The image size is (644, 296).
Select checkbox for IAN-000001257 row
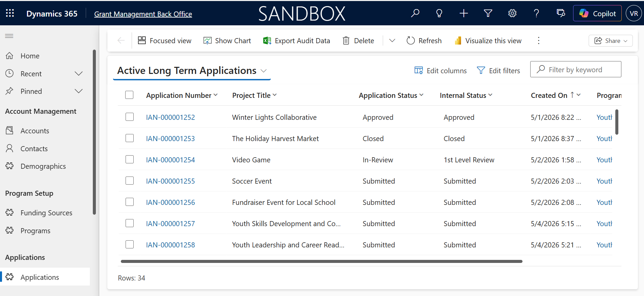[x=130, y=223]
